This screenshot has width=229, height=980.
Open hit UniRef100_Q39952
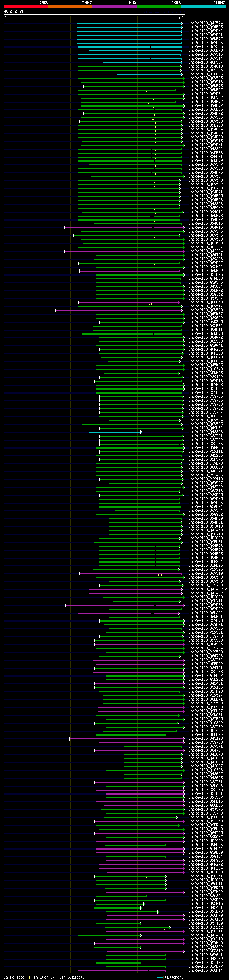click(x=205, y=927)
